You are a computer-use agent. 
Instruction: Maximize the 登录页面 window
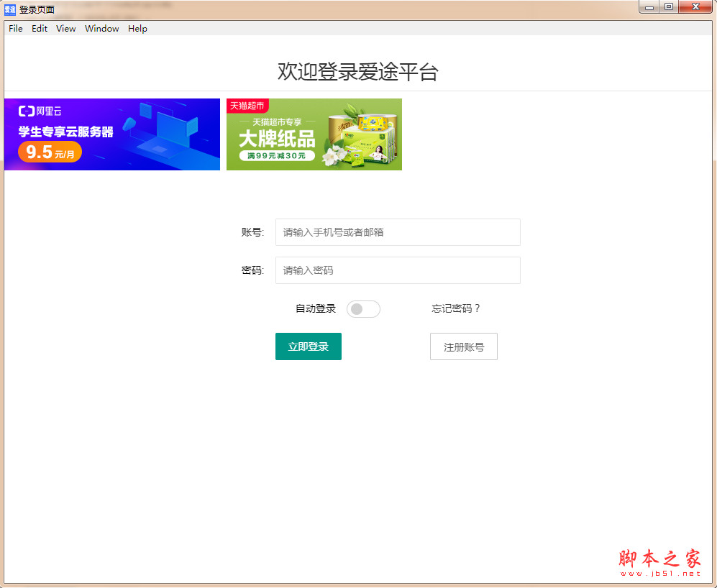[x=669, y=7]
